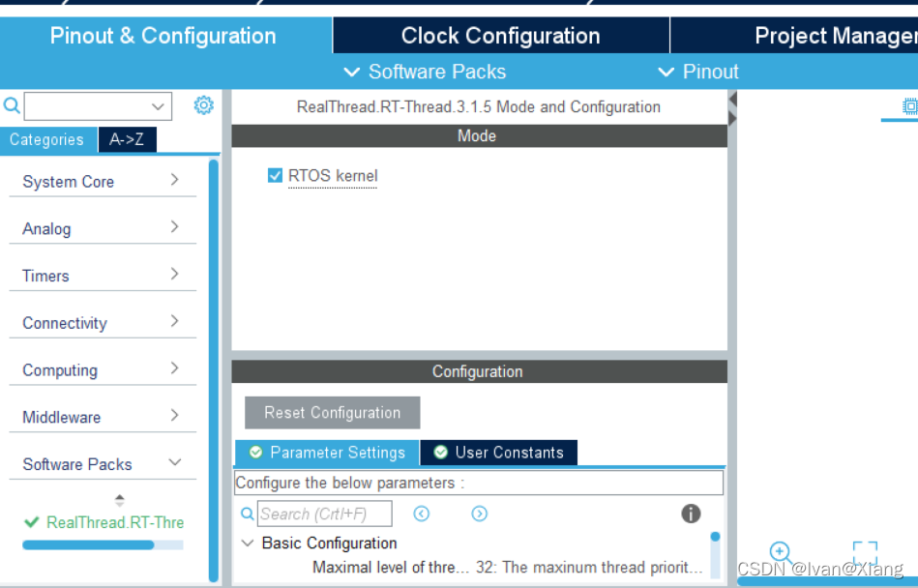Click the Mode section header
Viewport: 918px width, 588px height.
pos(479,135)
